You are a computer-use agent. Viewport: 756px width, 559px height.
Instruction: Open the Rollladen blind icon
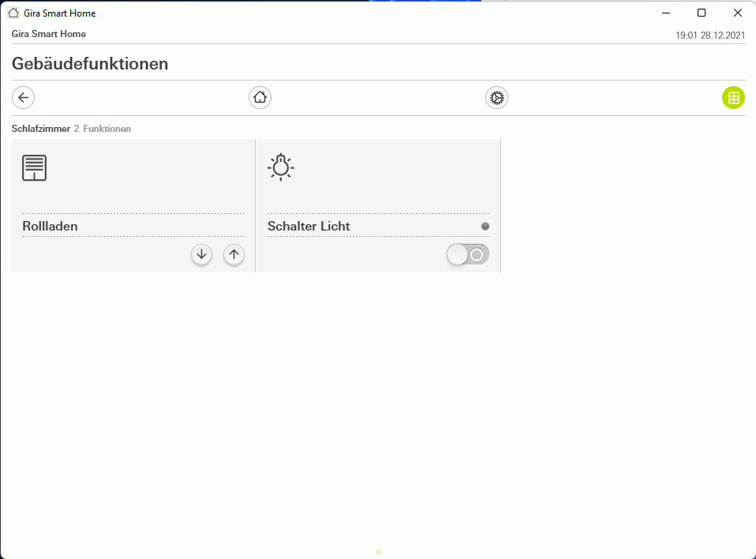34,168
